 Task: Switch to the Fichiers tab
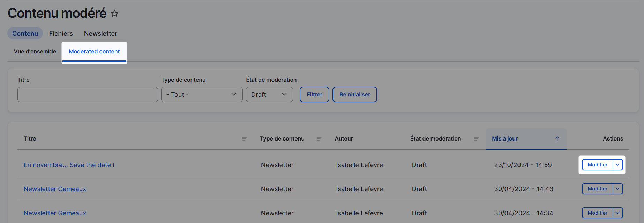point(61,34)
